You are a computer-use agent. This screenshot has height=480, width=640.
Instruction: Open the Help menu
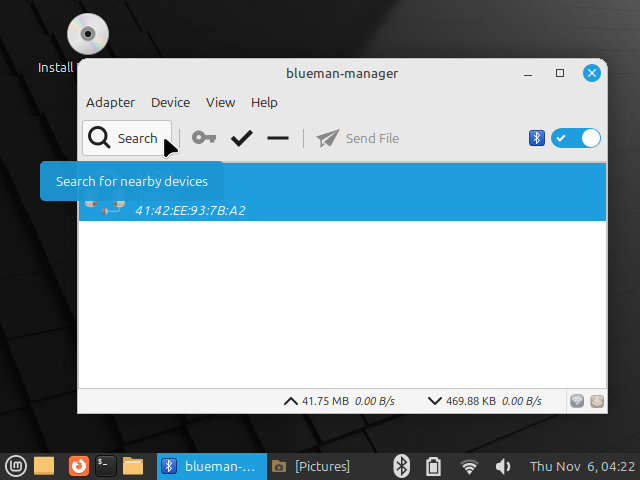pos(264,102)
